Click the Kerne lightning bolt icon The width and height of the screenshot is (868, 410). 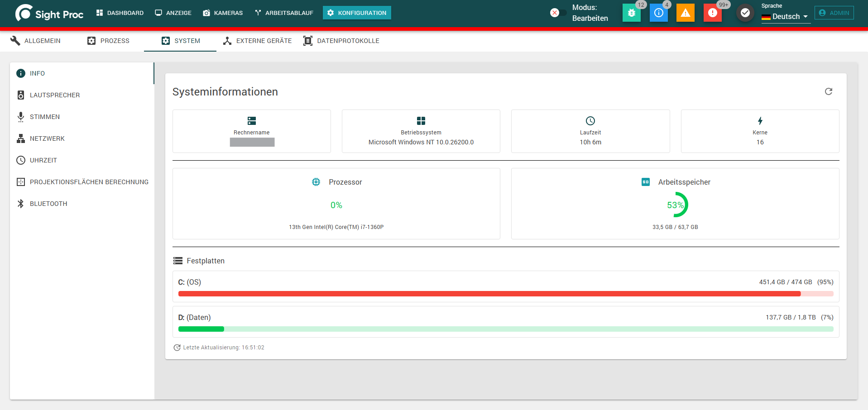[x=760, y=121]
